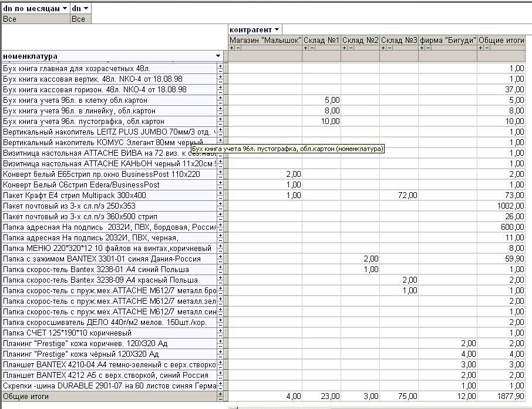This screenshot has width=532, height=409.
Task: Open the 'контрагент' column field dropdown
Action: coord(277,30)
